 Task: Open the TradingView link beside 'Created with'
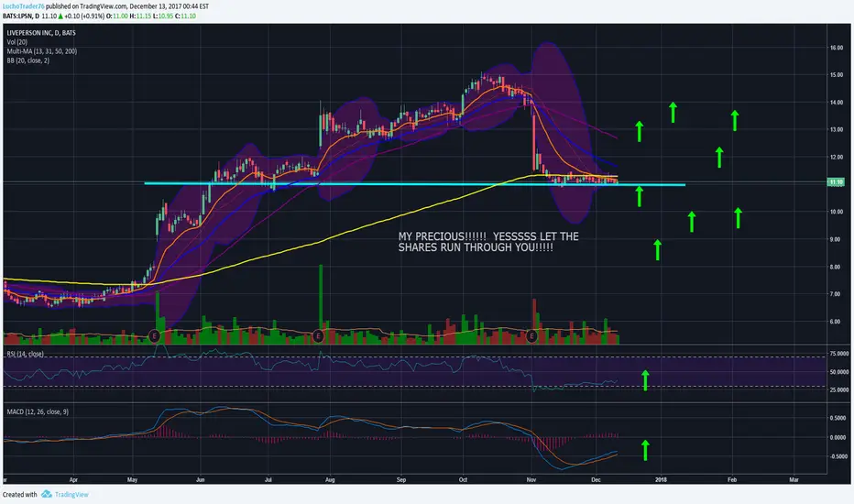(71, 495)
